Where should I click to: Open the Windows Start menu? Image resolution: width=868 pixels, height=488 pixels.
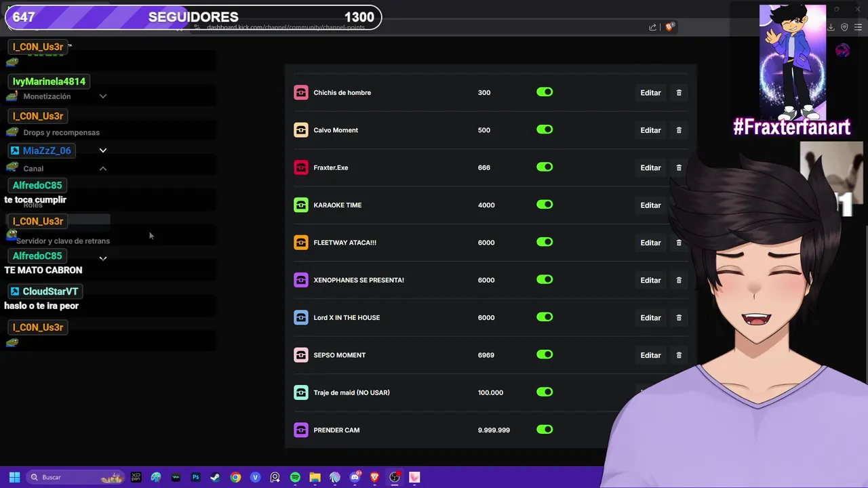tap(14, 477)
